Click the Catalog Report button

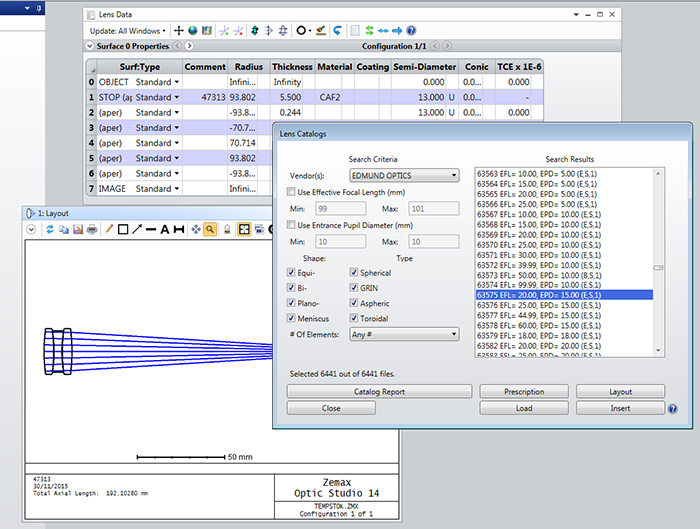click(378, 391)
